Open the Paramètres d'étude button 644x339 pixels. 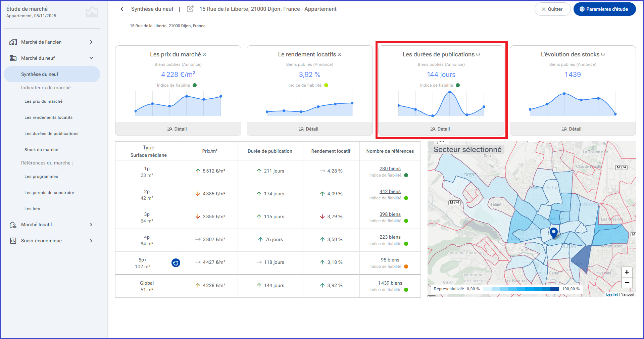click(x=604, y=9)
